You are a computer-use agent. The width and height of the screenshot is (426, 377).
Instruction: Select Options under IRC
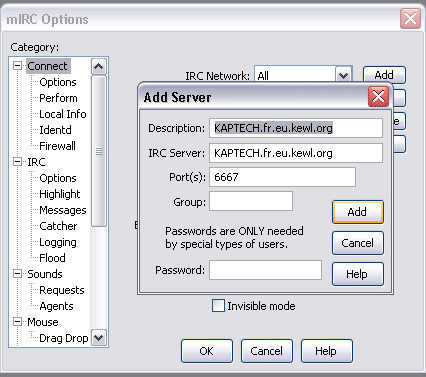(58, 178)
